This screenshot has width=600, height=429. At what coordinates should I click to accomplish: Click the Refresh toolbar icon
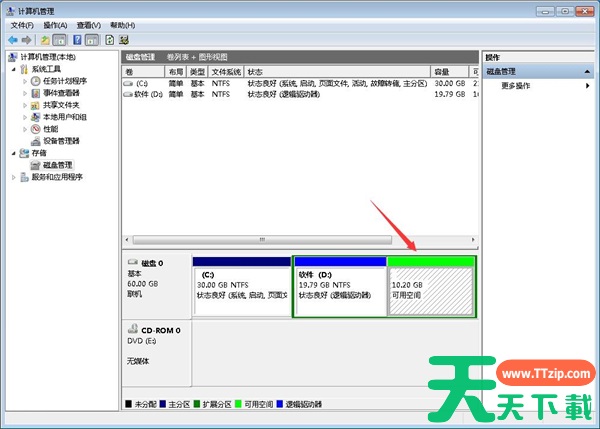click(x=108, y=39)
